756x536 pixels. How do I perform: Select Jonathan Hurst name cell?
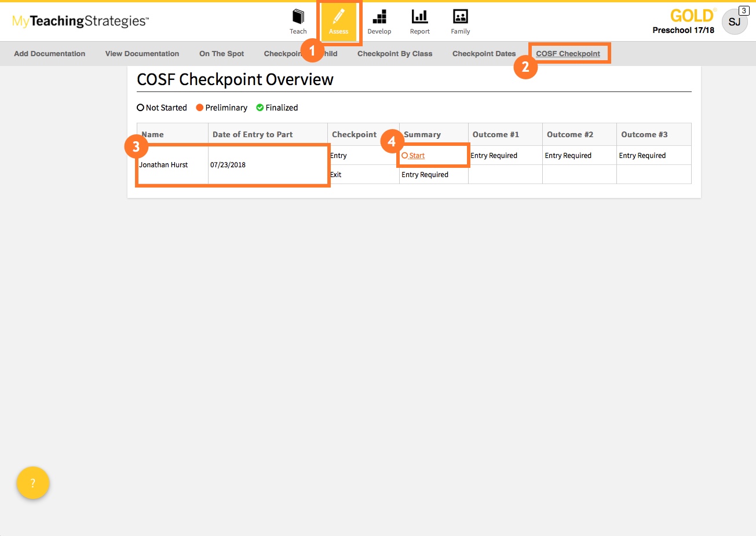[x=164, y=165]
